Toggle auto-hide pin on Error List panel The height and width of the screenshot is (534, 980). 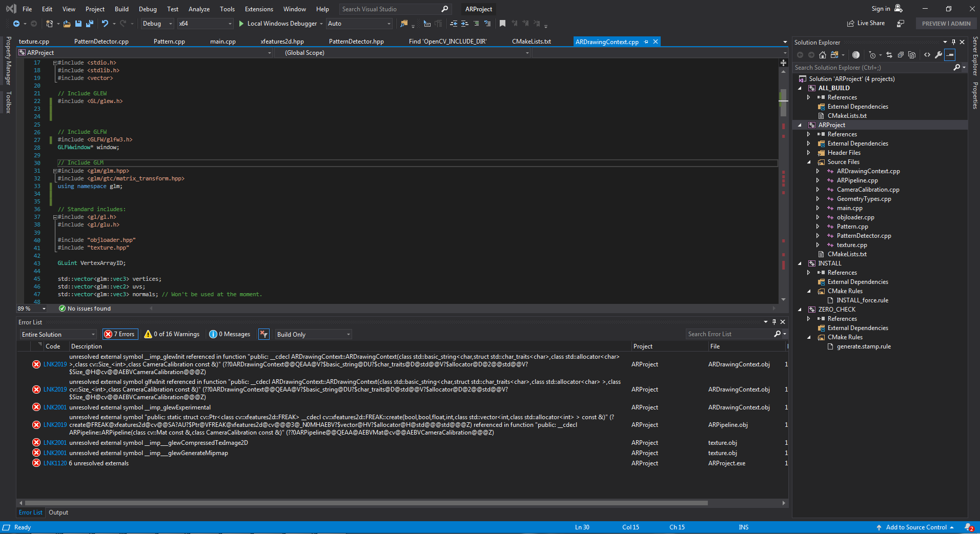click(x=774, y=322)
